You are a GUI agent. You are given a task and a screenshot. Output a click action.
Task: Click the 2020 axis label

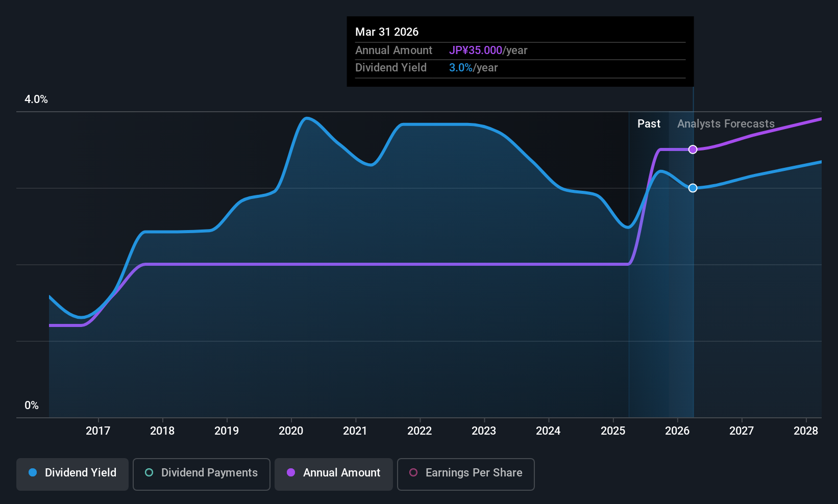click(291, 431)
